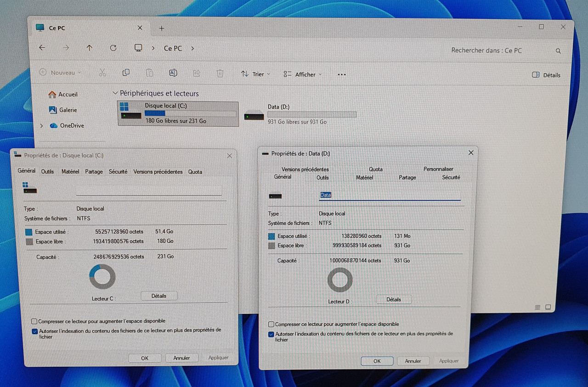Click the forward navigation arrow
Viewport: 588px width, 387px height.
tap(66, 48)
